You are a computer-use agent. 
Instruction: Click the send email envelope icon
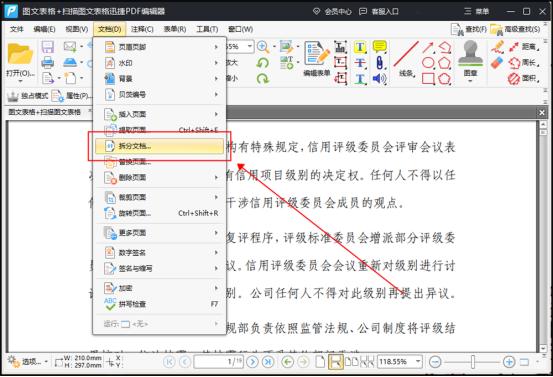tap(70, 46)
